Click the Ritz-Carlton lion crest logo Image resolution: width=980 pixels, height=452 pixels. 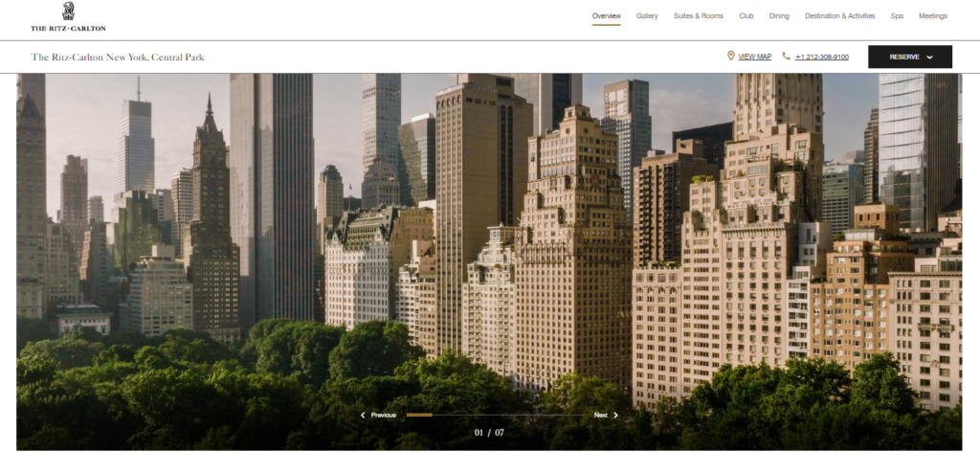68,11
